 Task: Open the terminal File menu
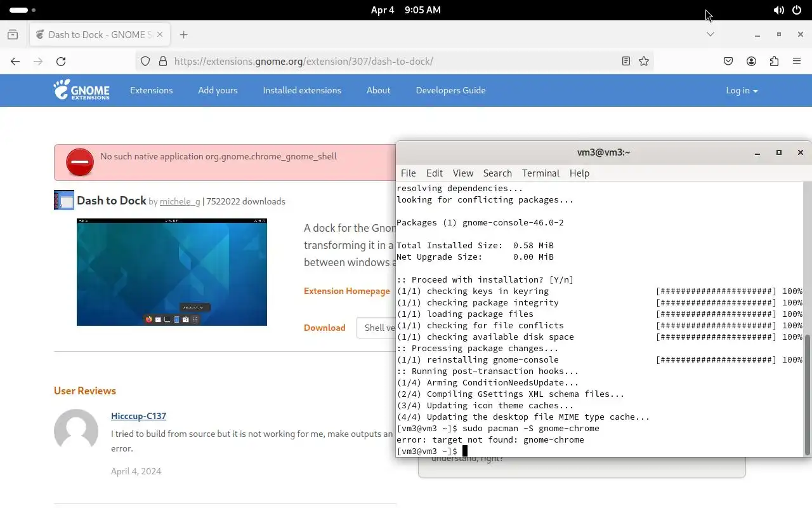[409, 173]
